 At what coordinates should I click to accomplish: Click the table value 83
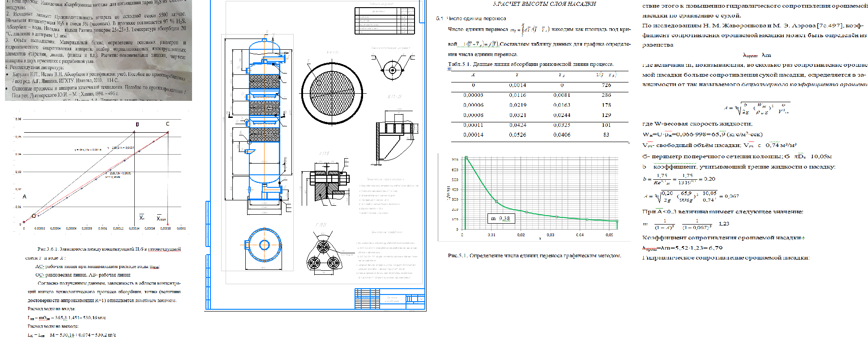606,134
